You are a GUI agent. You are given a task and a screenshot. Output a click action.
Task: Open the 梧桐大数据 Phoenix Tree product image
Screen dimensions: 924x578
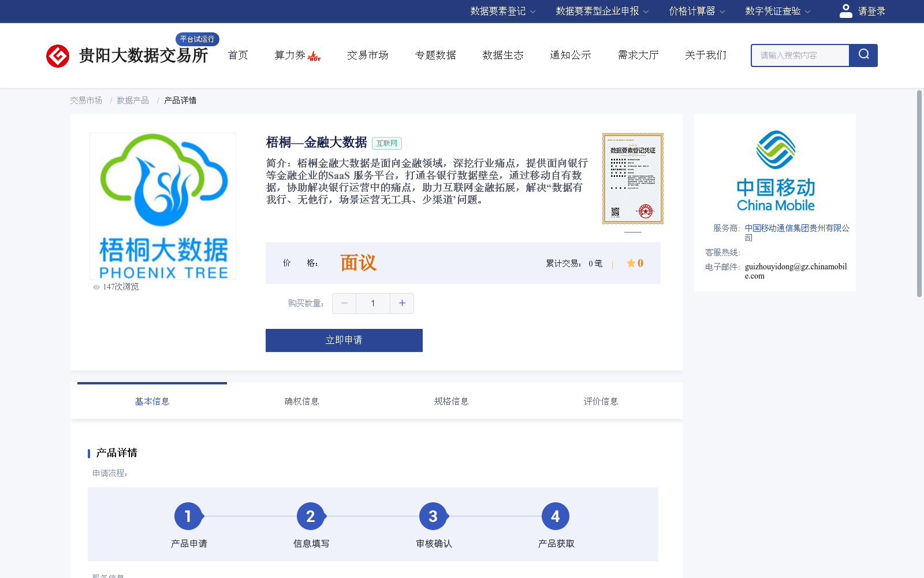coord(163,206)
